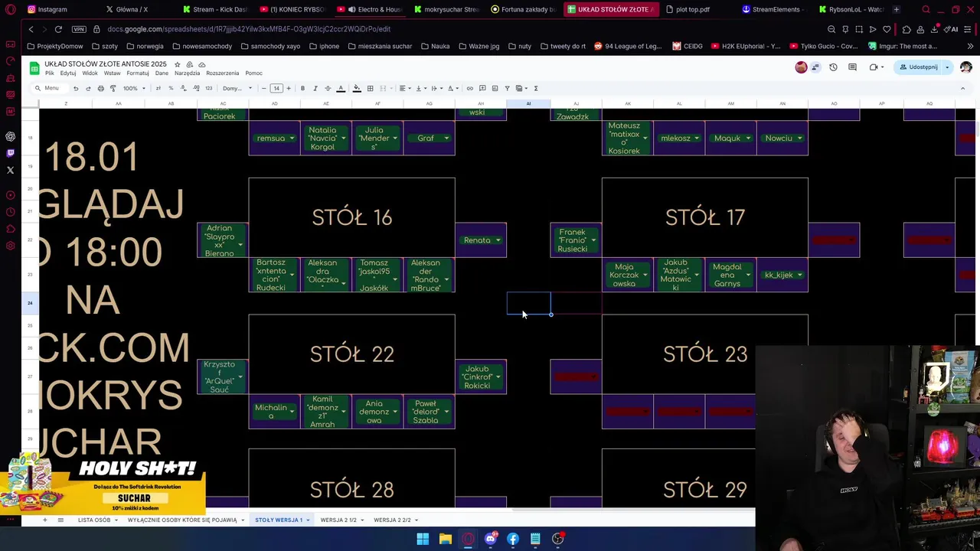Increase font size with the plus button

[x=288, y=88]
